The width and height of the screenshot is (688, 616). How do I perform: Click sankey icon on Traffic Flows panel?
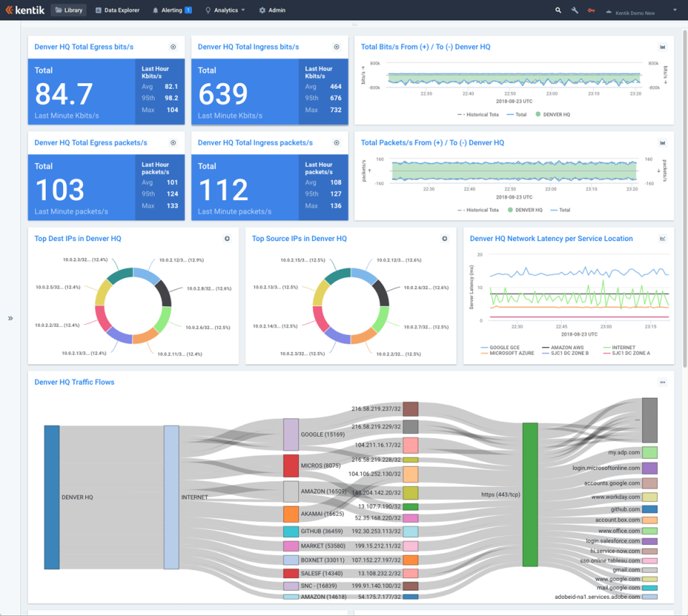coord(662,382)
